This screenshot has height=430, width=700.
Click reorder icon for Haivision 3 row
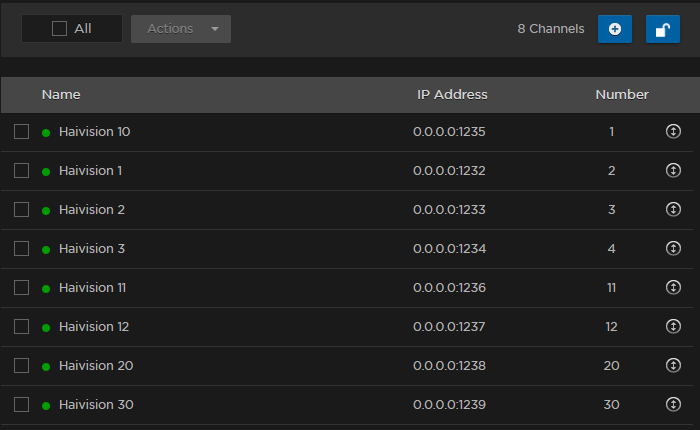coord(673,249)
